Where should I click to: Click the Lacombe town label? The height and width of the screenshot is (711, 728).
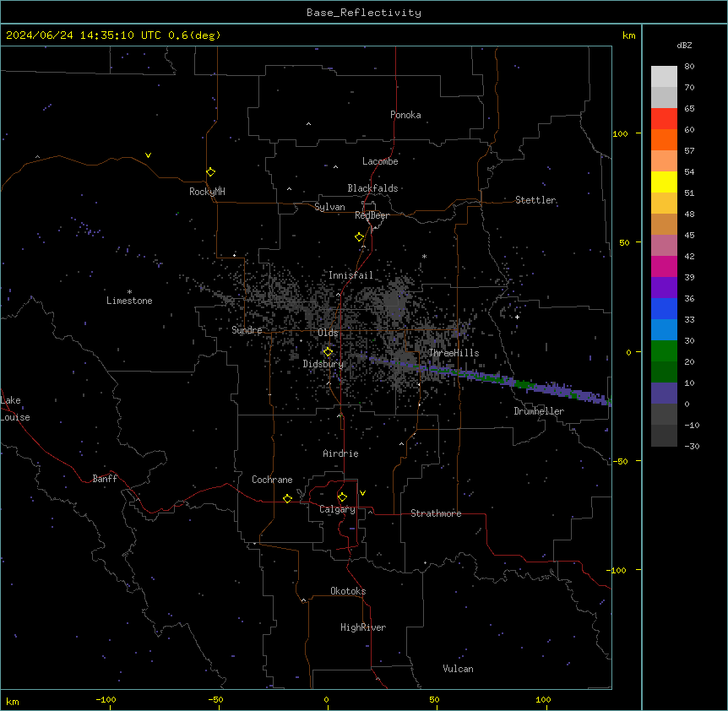tap(380, 161)
